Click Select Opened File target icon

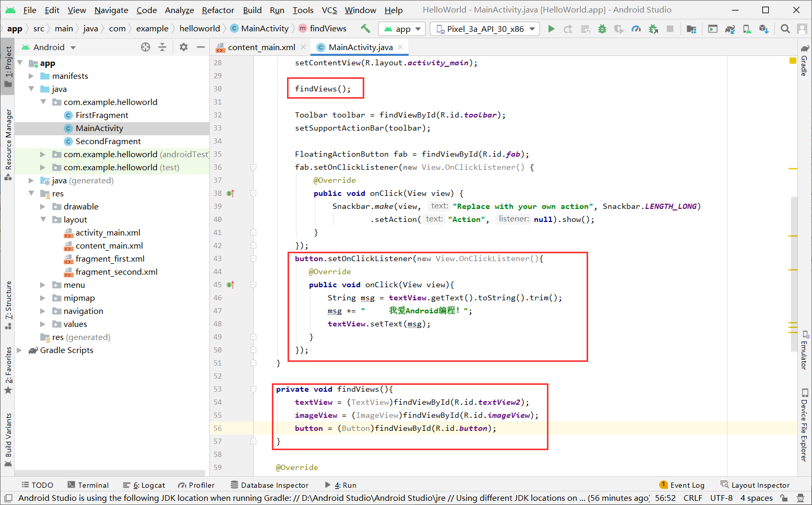(146, 47)
